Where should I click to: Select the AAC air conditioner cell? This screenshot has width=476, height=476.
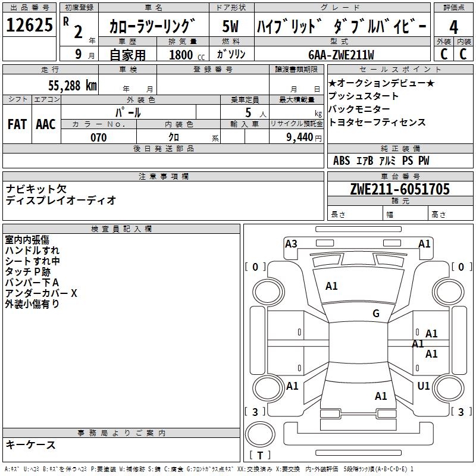point(46,124)
